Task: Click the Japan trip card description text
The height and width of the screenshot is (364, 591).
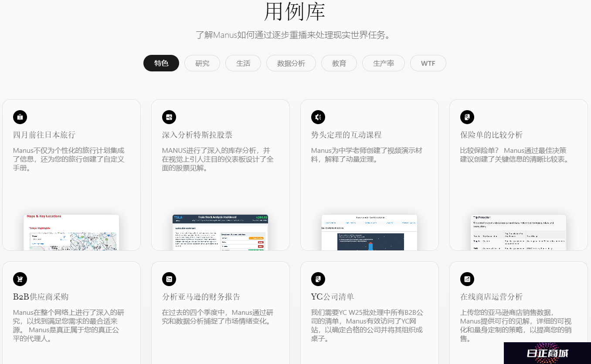Action: (68, 159)
